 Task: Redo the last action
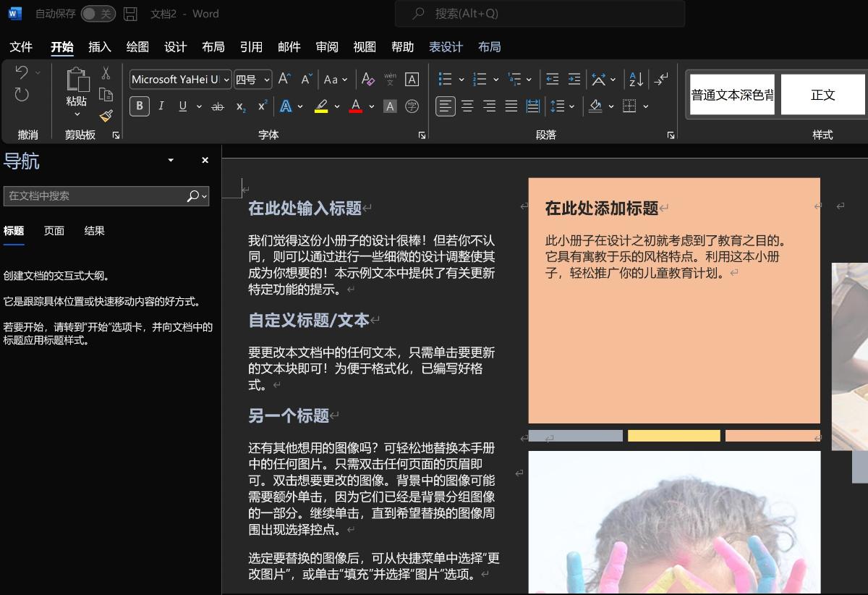click(22, 95)
